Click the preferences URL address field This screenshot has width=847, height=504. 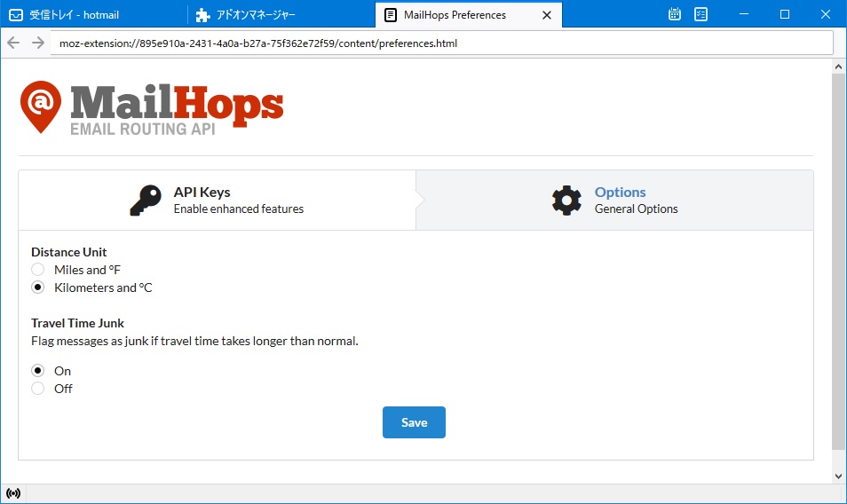point(441,43)
